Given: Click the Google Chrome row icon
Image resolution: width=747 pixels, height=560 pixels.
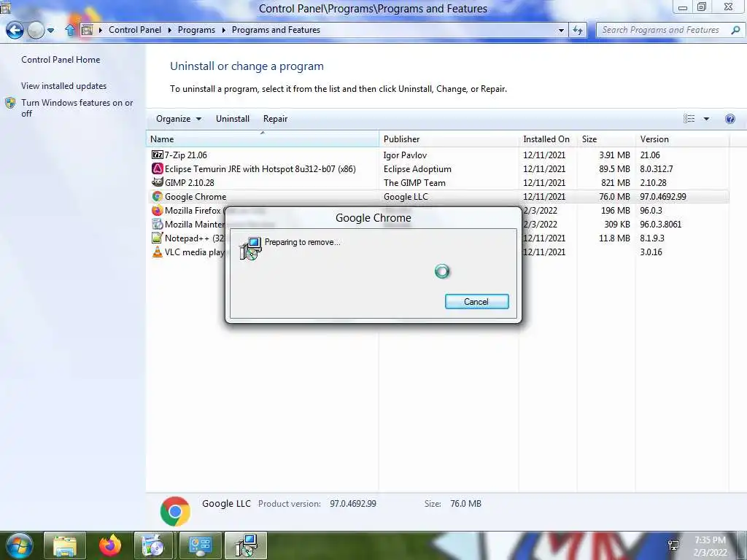Looking at the screenshot, I should pyautogui.click(x=158, y=196).
